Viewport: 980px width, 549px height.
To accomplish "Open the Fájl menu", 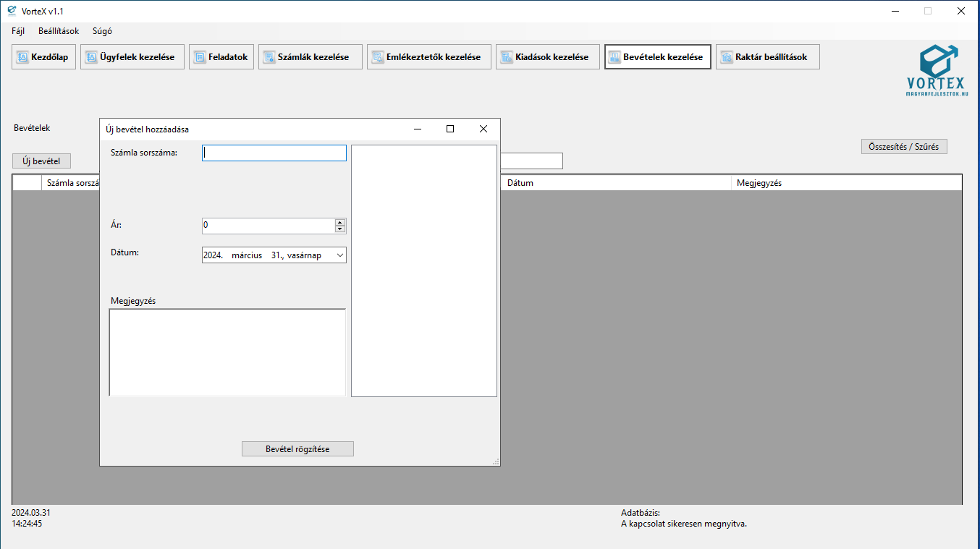I will (18, 31).
